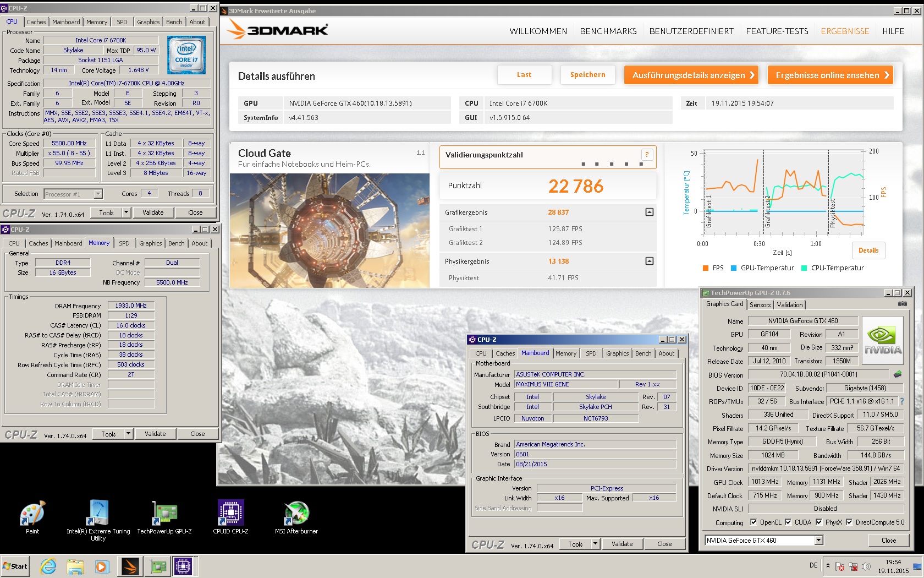924x578 pixels.
Task: Open MSI Afterburner desktop shortcut
Action: point(296,517)
